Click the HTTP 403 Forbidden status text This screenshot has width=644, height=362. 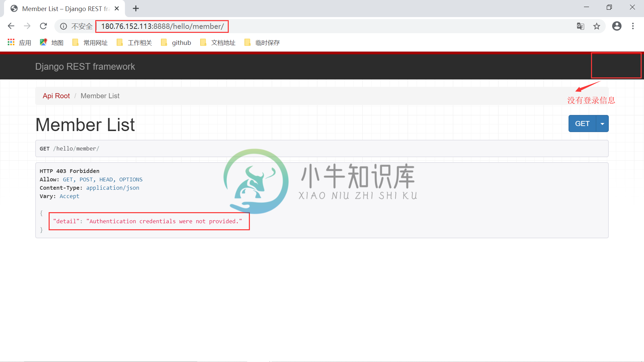coord(69,171)
